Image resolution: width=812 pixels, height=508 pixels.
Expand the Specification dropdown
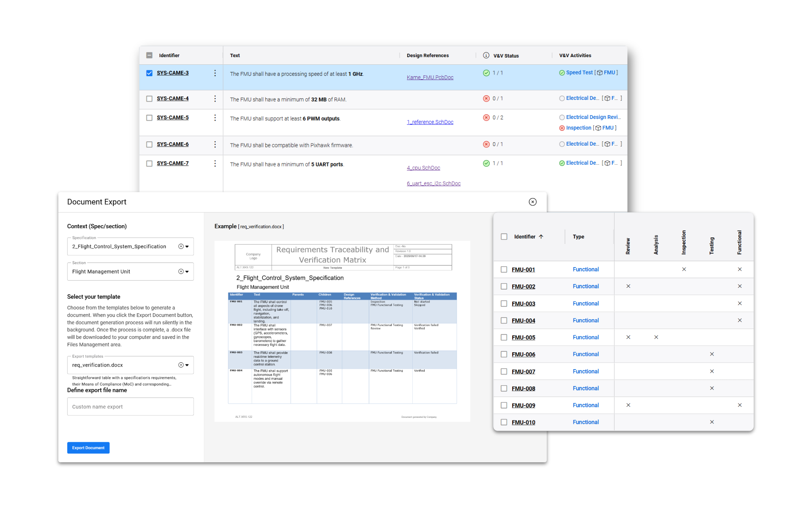[187, 246]
